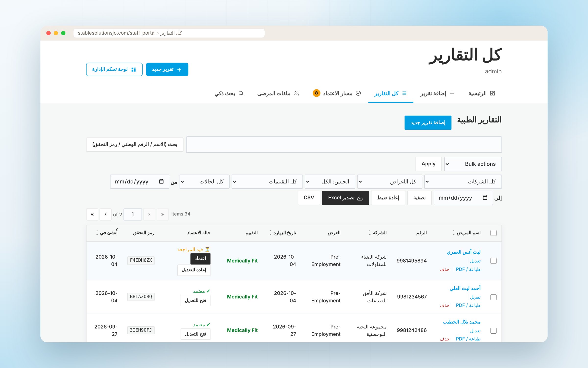The width and height of the screenshot is (588, 368).
Task: Click the من date field mm/dd/yyyy
Action: (139, 182)
